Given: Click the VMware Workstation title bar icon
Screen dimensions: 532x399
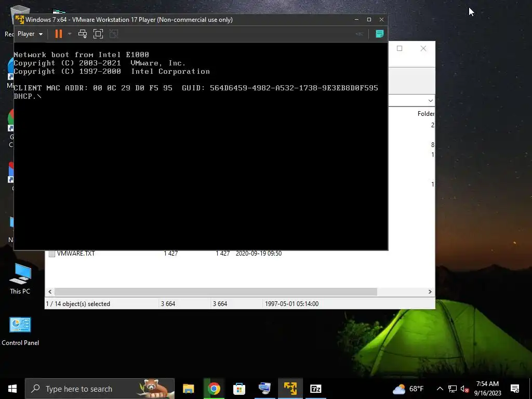Looking at the screenshot, I should point(20,20).
